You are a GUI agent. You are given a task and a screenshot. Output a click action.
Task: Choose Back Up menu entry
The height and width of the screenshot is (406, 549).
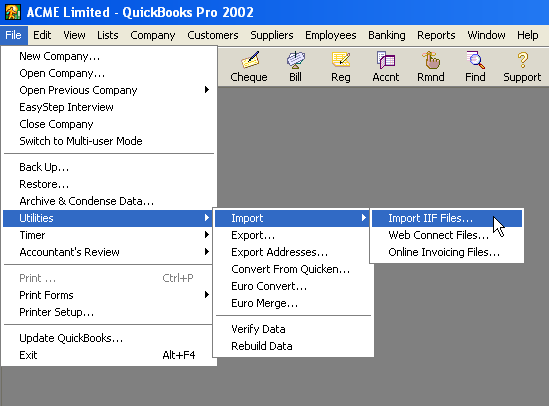click(x=109, y=167)
